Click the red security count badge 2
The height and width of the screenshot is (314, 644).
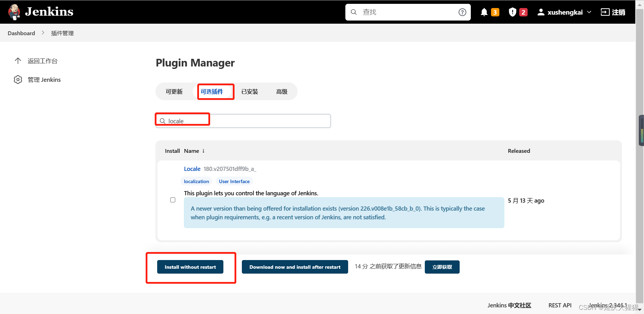[x=523, y=13]
